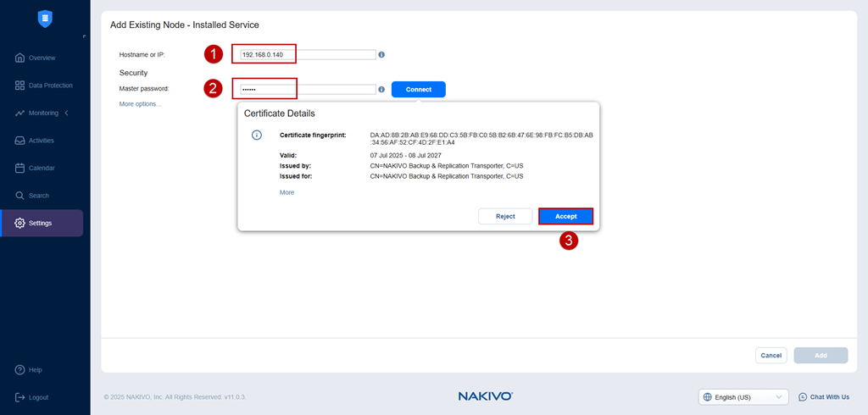The width and height of the screenshot is (868, 415).
Task: Click the Add Existing Node - Installed Service title
Action: 184,25
